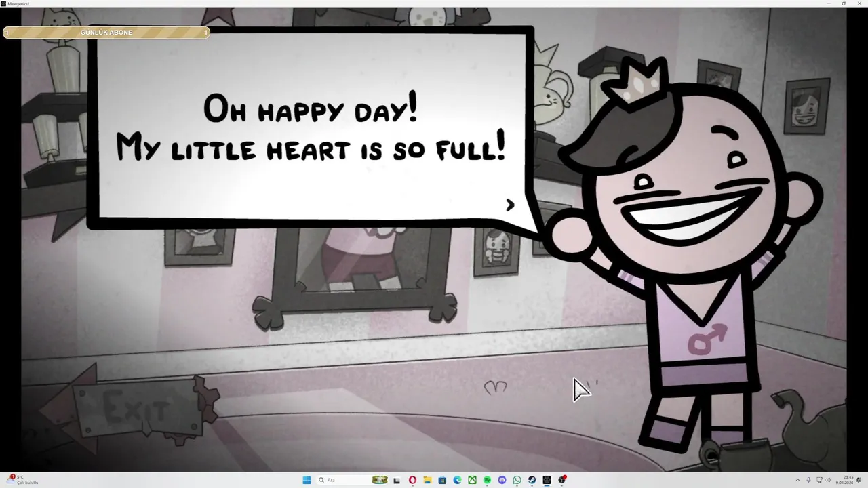
Task: Launch Opera browser from taskbar
Action: click(x=412, y=480)
